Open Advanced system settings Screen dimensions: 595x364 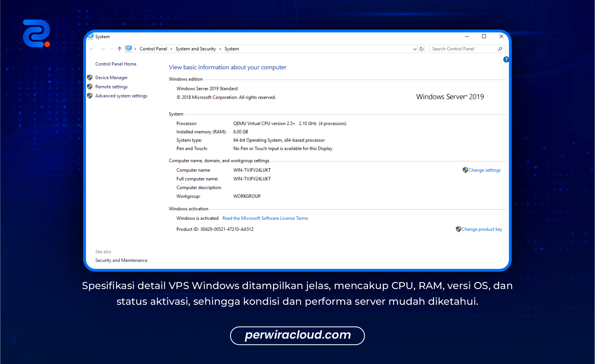[121, 96]
